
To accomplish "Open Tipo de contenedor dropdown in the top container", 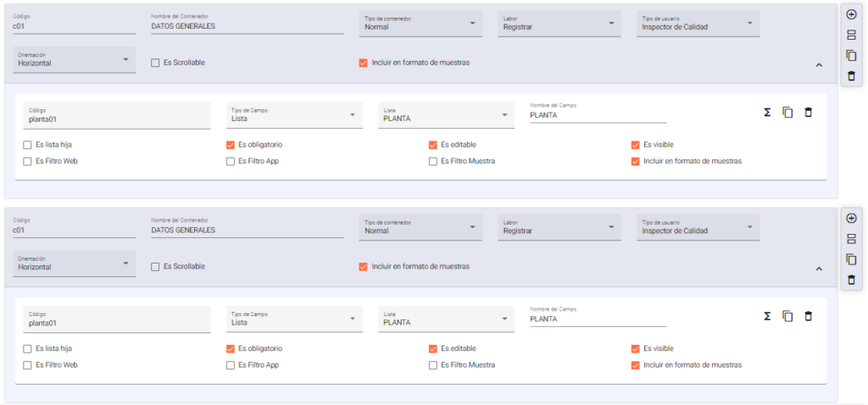I will point(420,24).
